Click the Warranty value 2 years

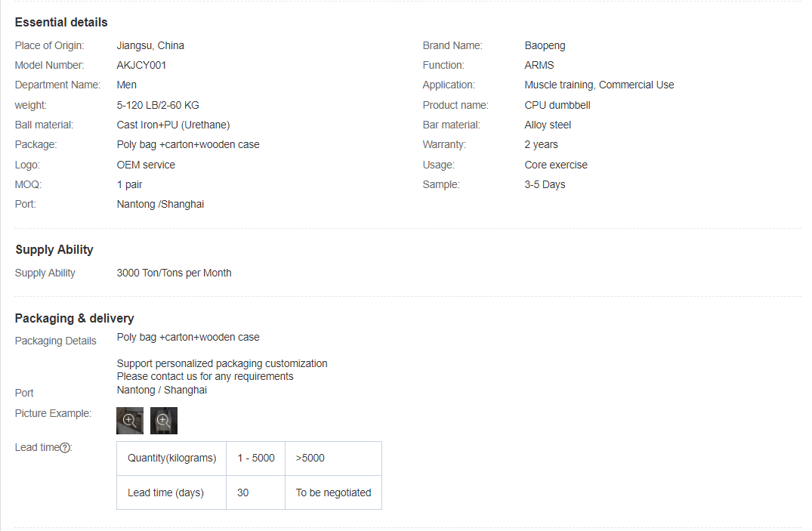[x=541, y=144]
